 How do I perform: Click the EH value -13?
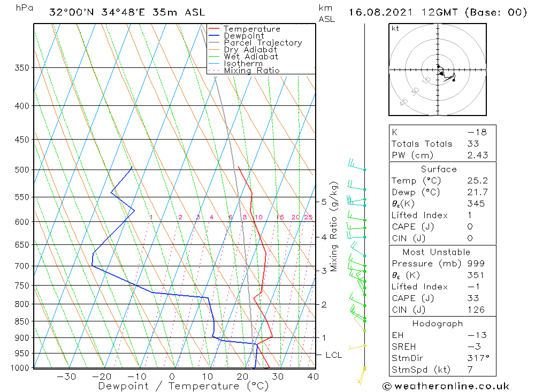point(477,335)
